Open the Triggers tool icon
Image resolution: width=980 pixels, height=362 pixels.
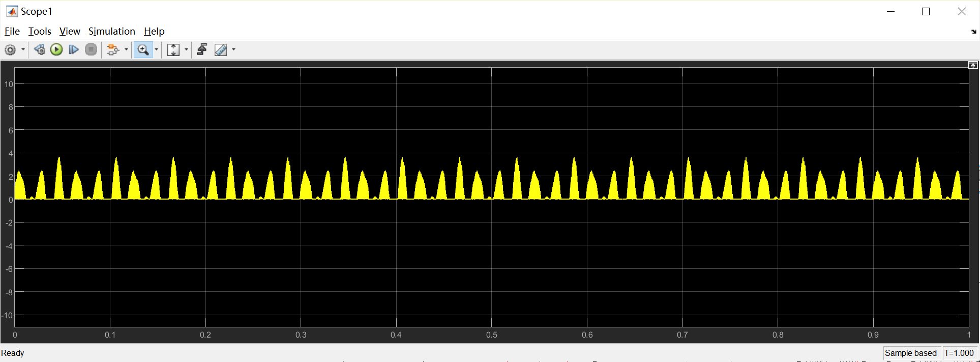point(202,50)
